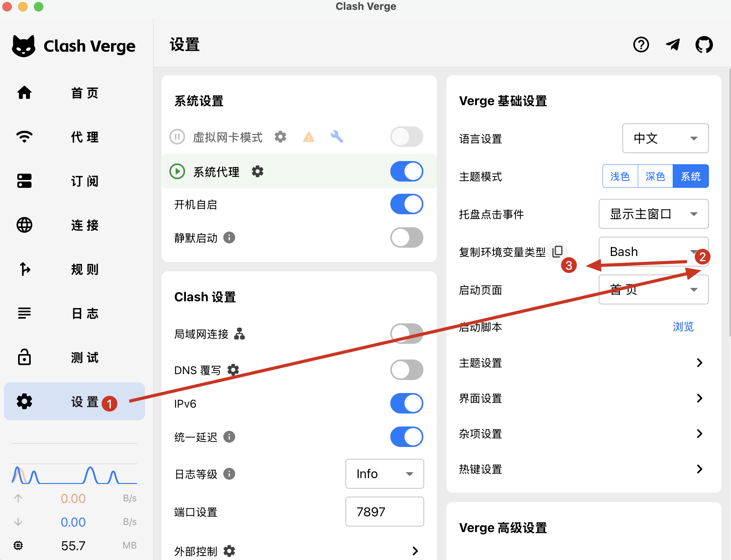Select the 设置 settings page
This screenshot has width=731, height=560.
[x=74, y=401]
